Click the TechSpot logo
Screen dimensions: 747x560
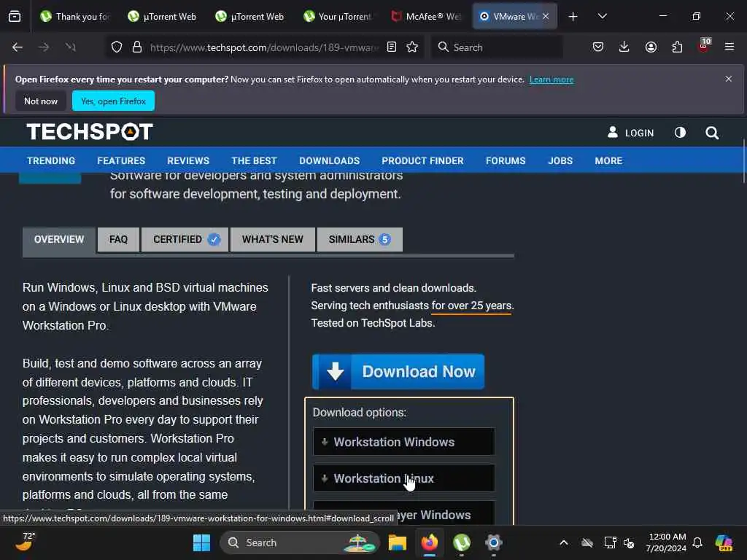point(90,132)
